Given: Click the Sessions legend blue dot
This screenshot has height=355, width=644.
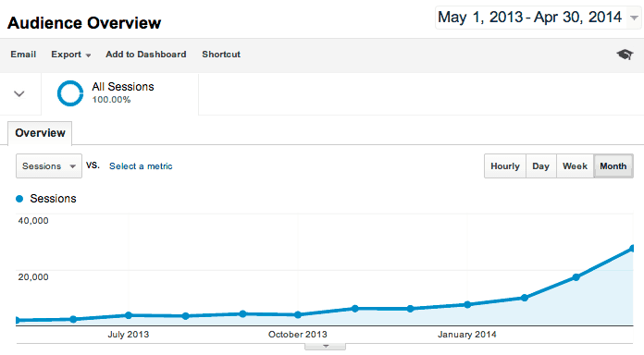Looking at the screenshot, I should click(19, 199).
